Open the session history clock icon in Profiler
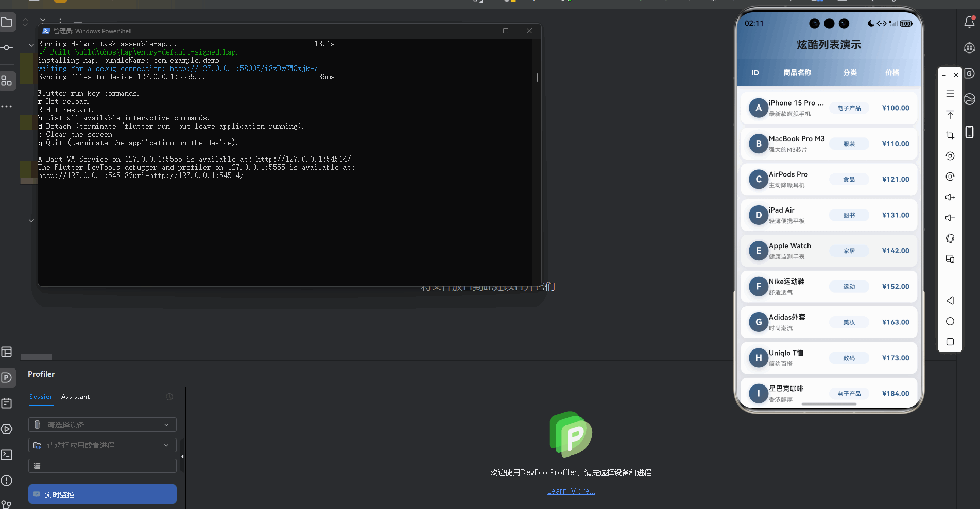 click(169, 397)
